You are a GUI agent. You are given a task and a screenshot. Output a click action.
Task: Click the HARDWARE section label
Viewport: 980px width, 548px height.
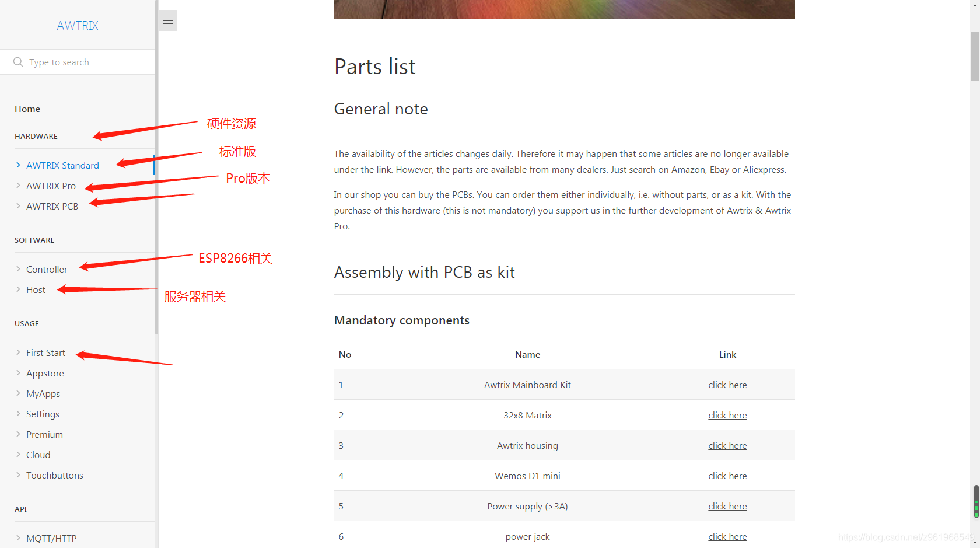[x=36, y=136]
